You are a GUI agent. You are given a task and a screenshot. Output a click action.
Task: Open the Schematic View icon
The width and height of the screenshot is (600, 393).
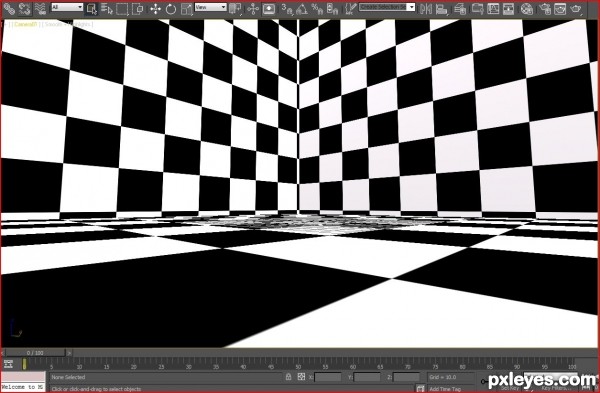point(509,8)
